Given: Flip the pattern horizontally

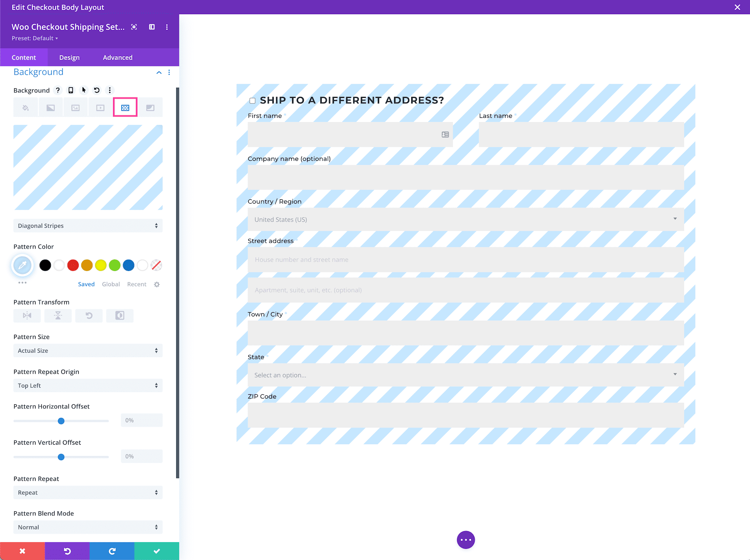Looking at the screenshot, I should [x=27, y=316].
